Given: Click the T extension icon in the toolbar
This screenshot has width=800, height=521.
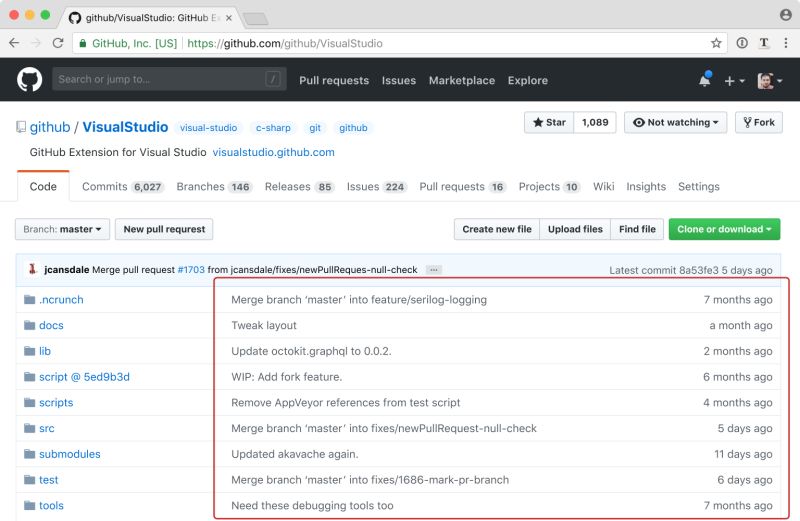Looking at the screenshot, I should (764, 43).
